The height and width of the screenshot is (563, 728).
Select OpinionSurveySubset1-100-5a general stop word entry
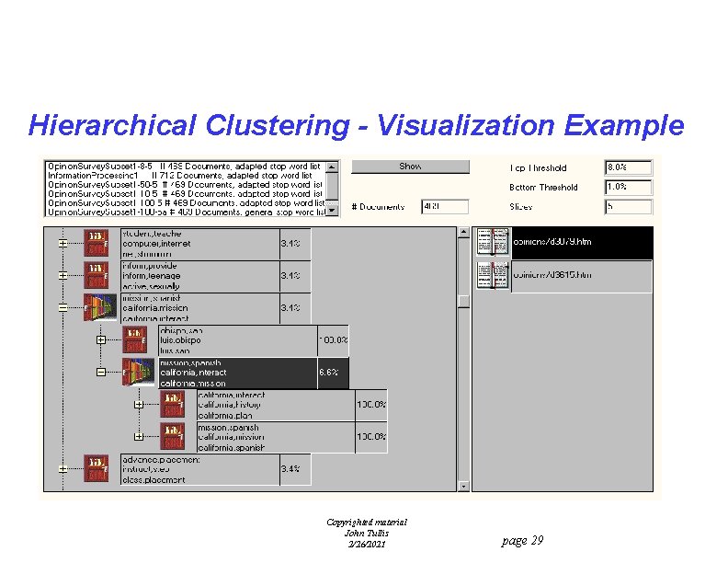186,213
